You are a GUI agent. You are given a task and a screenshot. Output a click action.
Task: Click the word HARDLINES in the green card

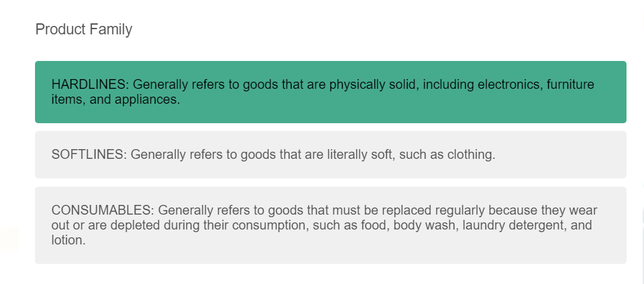88,85
